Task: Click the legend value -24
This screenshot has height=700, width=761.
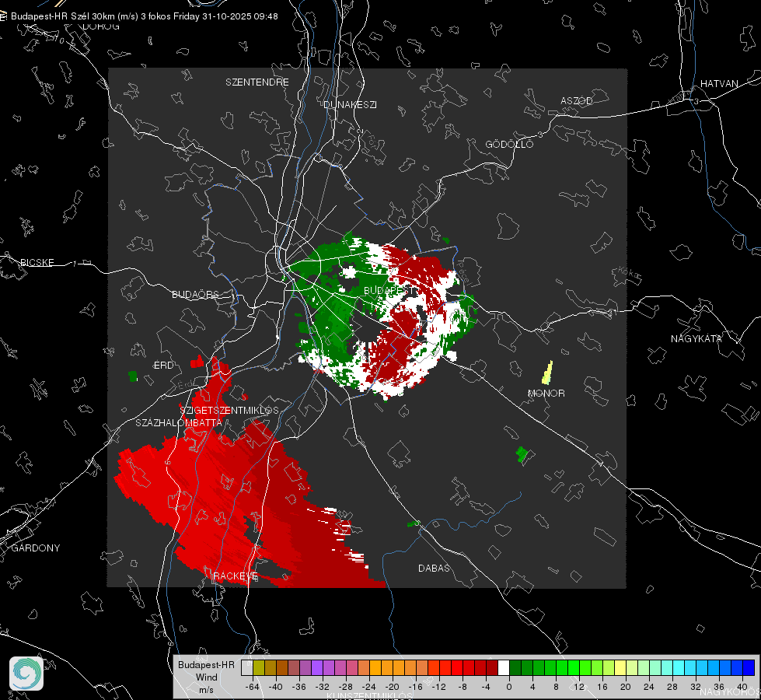Action: pyautogui.click(x=369, y=687)
